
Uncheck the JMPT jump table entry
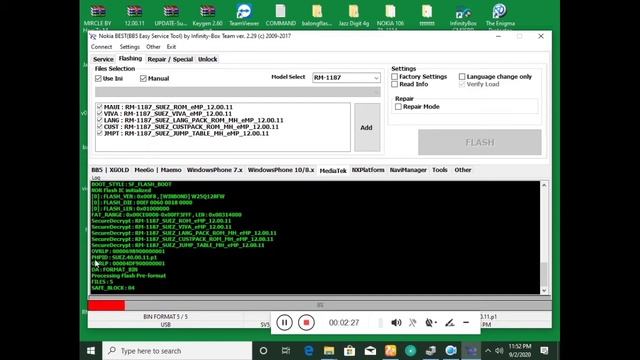click(100, 133)
